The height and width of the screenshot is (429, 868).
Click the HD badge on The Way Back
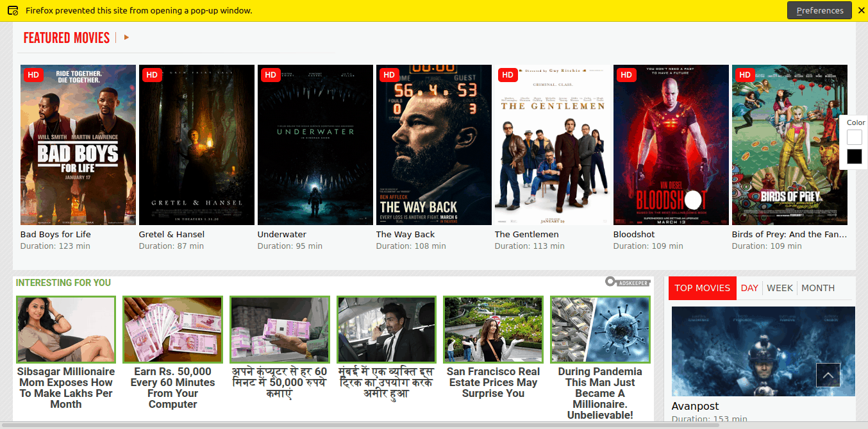point(389,75)
